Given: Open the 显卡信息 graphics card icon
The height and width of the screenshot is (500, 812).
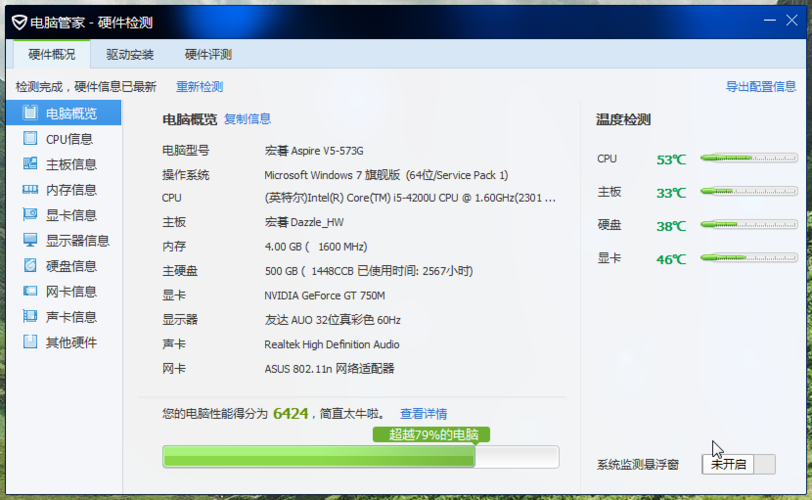Looking at the screenshot, I should [30, 214].
